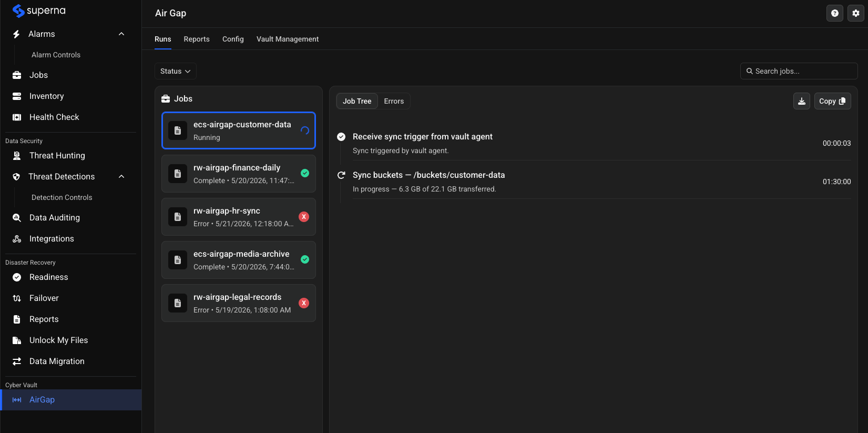Download the job tree output
The height and width of the screenshot is (433, 868).
pos(802,101)
